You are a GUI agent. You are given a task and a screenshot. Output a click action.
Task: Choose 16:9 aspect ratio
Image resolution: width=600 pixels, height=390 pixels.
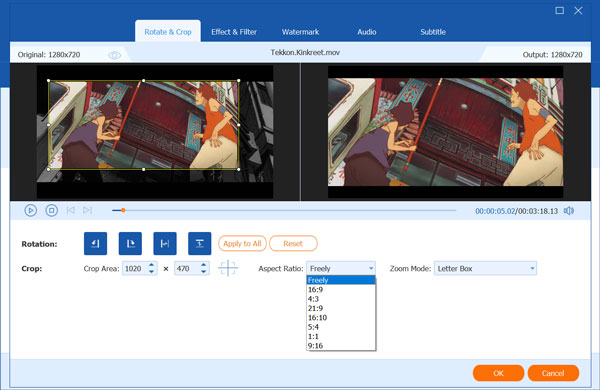tap(341, 289)
